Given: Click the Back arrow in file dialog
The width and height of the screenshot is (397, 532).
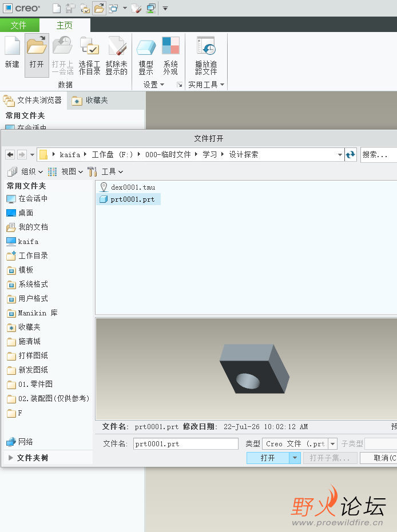Looking at the screenshot, I should [10, 155].
